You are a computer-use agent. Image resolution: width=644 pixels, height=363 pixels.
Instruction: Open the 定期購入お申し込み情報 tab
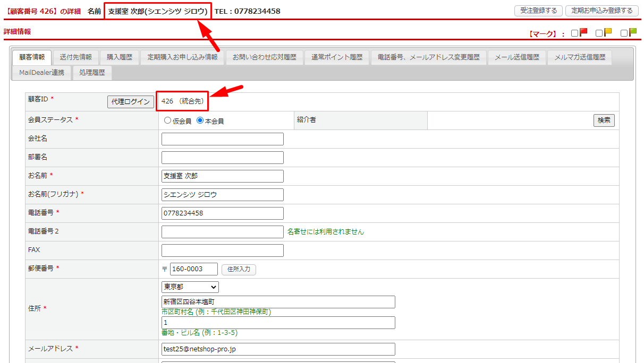(182, 57)
